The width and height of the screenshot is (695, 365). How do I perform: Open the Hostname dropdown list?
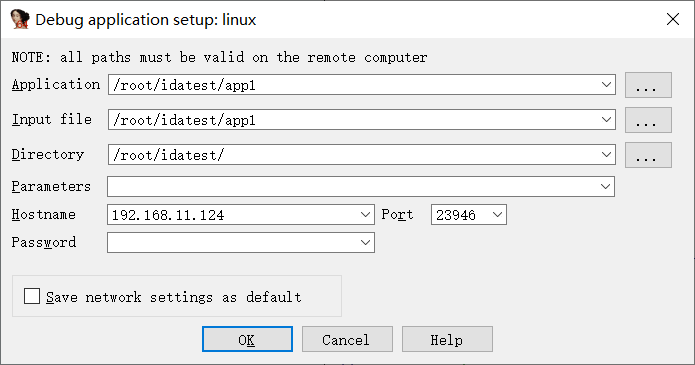click(365, 215)
